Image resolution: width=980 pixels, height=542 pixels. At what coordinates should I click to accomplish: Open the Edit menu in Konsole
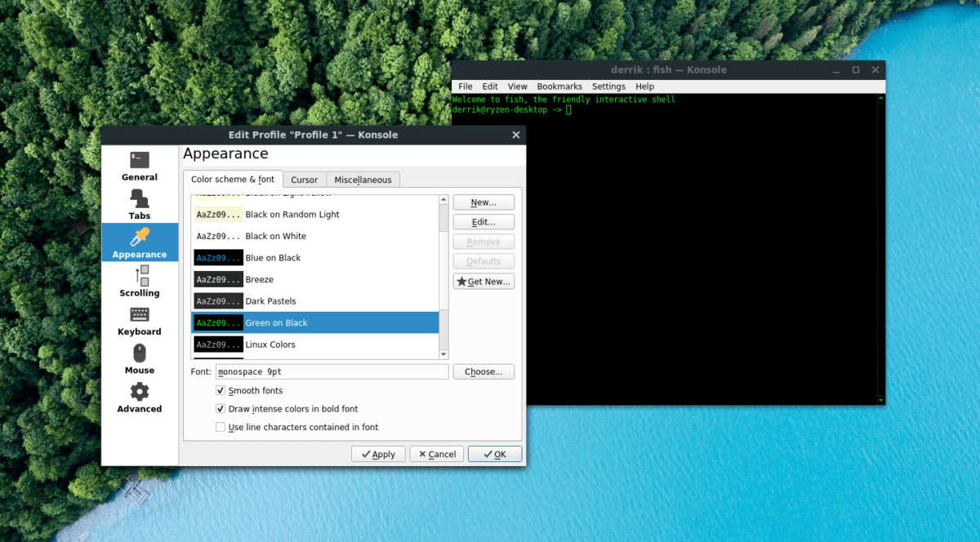[490, 87]
